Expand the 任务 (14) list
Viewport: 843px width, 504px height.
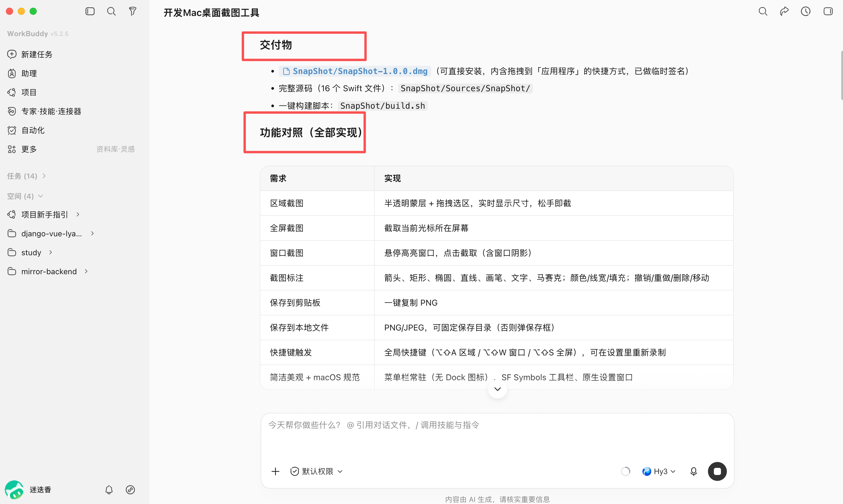point(26,176)
